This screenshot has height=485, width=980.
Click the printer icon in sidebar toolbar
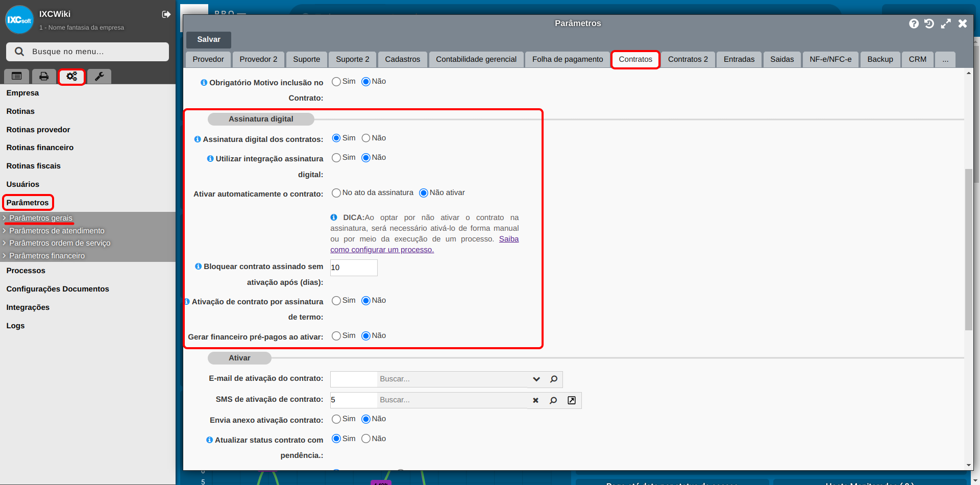point(44,76)
